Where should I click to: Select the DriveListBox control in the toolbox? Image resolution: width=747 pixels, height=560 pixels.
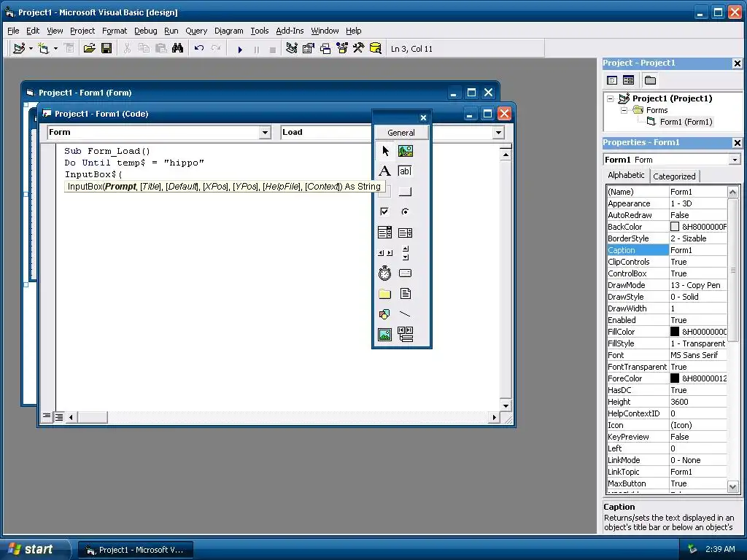[406, 273]
